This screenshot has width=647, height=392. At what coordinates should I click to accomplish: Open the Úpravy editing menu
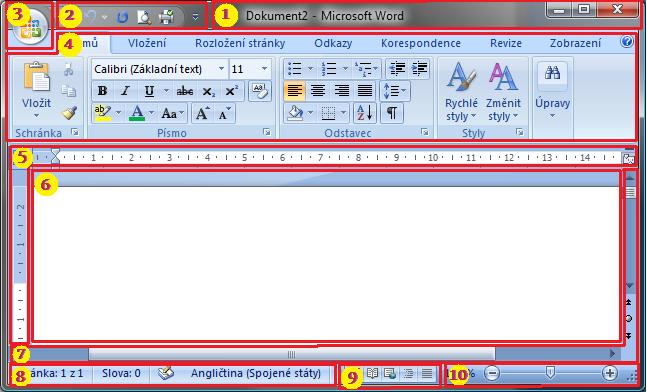pos(553,90)
